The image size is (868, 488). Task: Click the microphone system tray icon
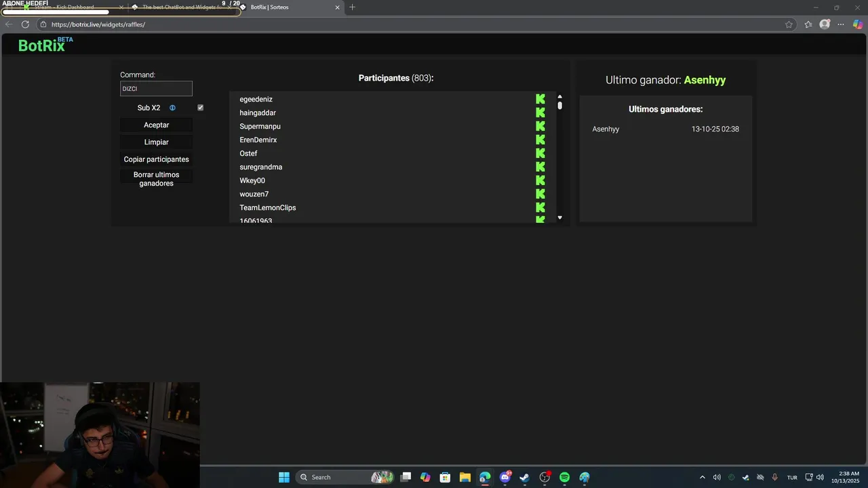[x=774, y=477]
